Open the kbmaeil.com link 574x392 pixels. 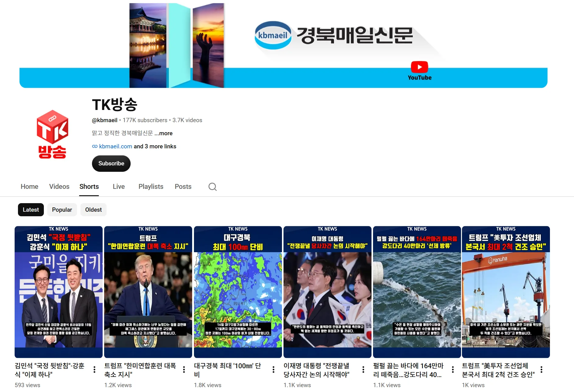116,147
